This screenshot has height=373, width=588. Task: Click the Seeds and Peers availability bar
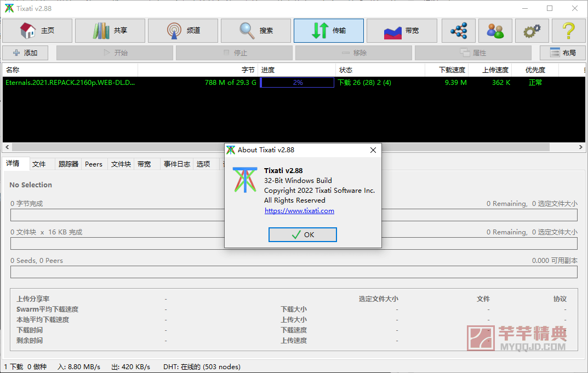pyautogui.click(x=294, y=272)
